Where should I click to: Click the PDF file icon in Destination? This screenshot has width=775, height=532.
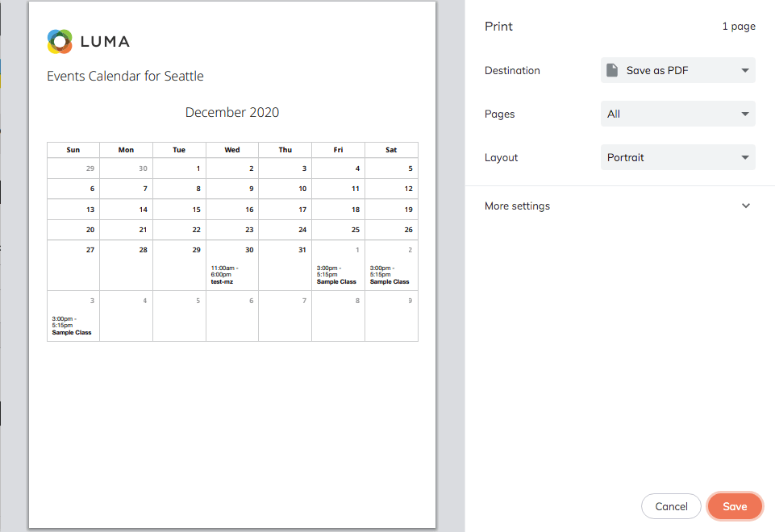pyautogui.click(x=613, y=70)
